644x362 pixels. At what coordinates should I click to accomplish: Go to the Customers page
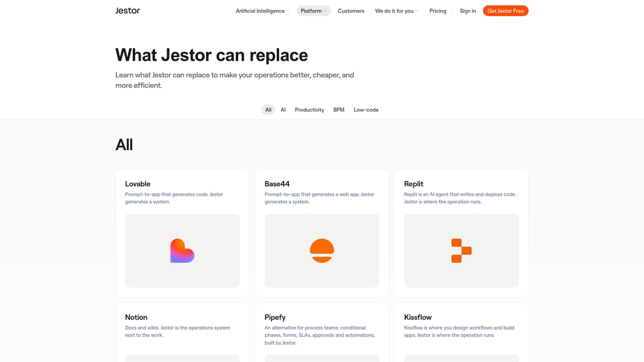pyautogui.click(x=351, y=11)
